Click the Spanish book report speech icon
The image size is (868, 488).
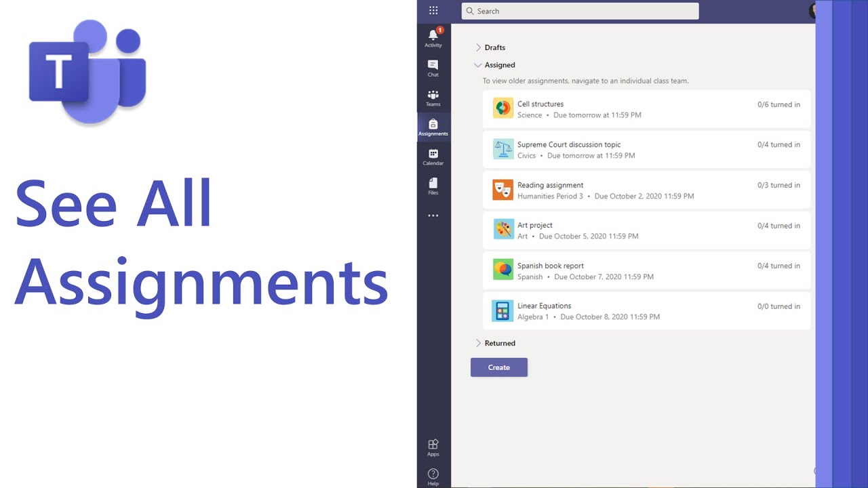click(x=503, y=270)
